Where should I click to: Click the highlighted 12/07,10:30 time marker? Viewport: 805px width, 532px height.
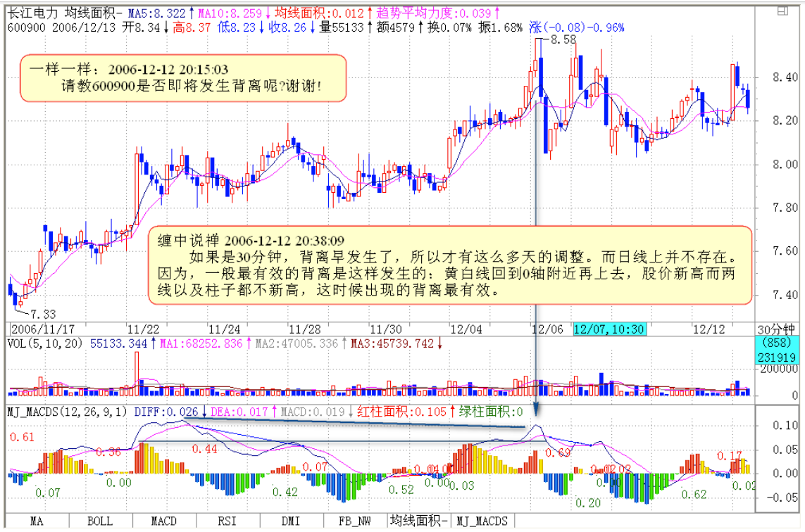[x=609, y=329]
